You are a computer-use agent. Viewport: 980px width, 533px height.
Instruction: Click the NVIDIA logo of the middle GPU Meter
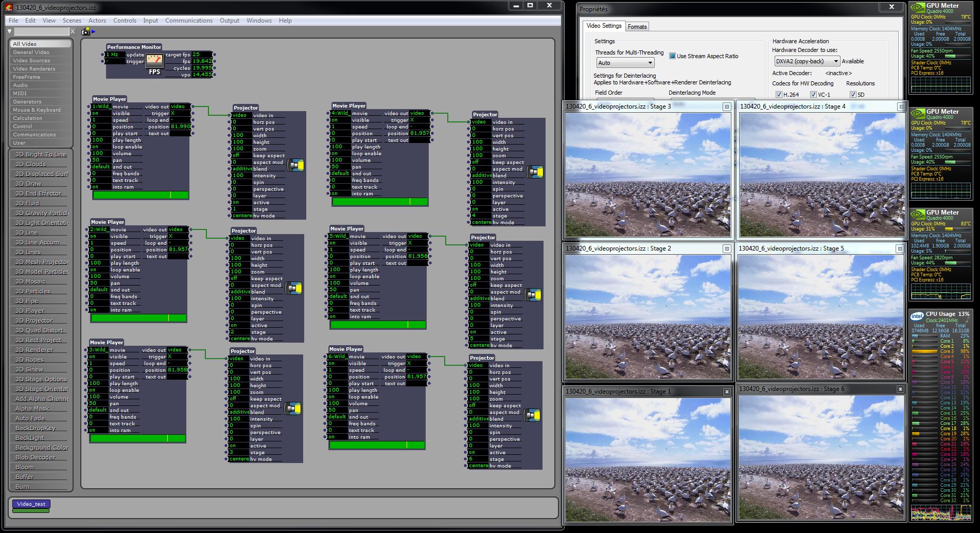(x=918, y=114)
